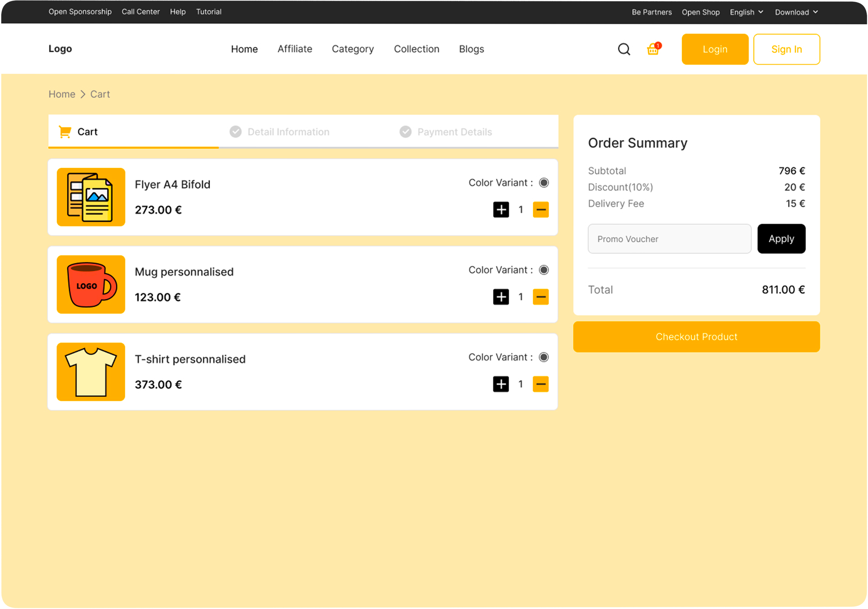Screen dimensions: 868x609
Task: Click the search magnifier icon
Action: point(624,49)
